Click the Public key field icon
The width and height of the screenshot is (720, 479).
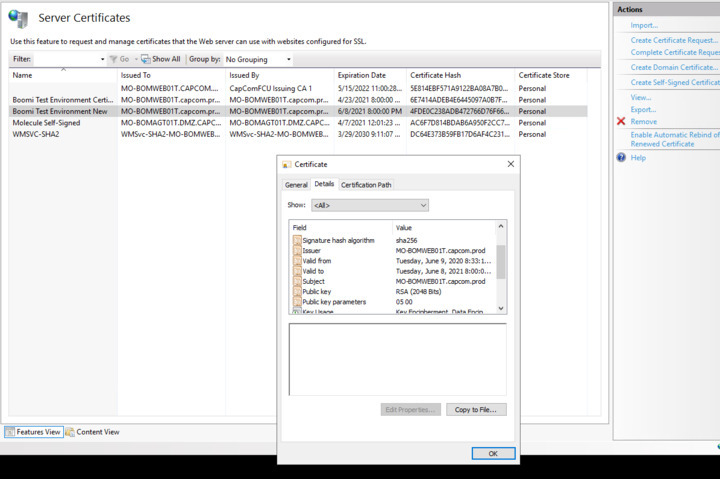[x=297, y=291]
